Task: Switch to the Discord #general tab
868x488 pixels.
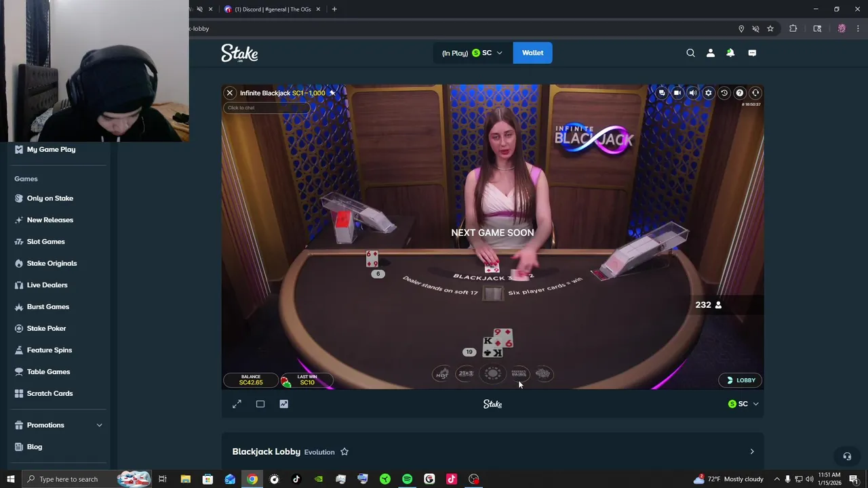Action: point(273,9)
